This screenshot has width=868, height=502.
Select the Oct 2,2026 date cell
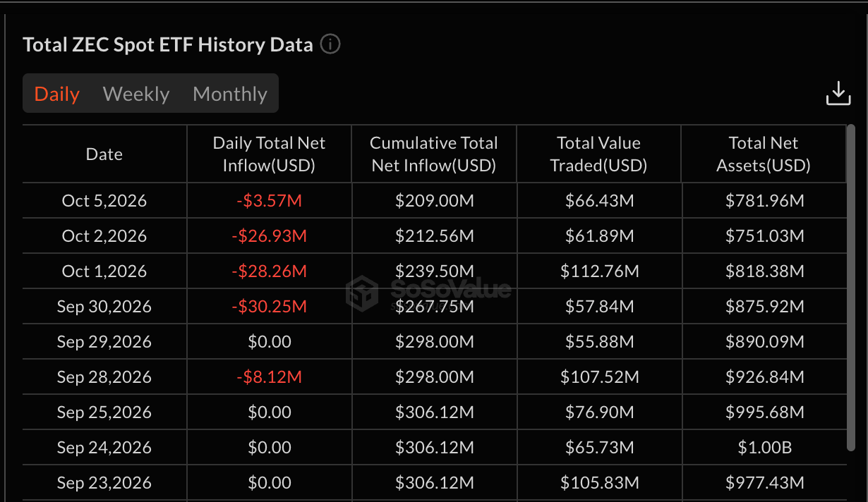[104, 236]
